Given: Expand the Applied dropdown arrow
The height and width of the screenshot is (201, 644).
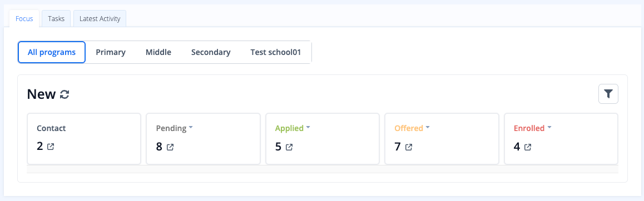Looking at the screenshot, I should tap(308, 128).
